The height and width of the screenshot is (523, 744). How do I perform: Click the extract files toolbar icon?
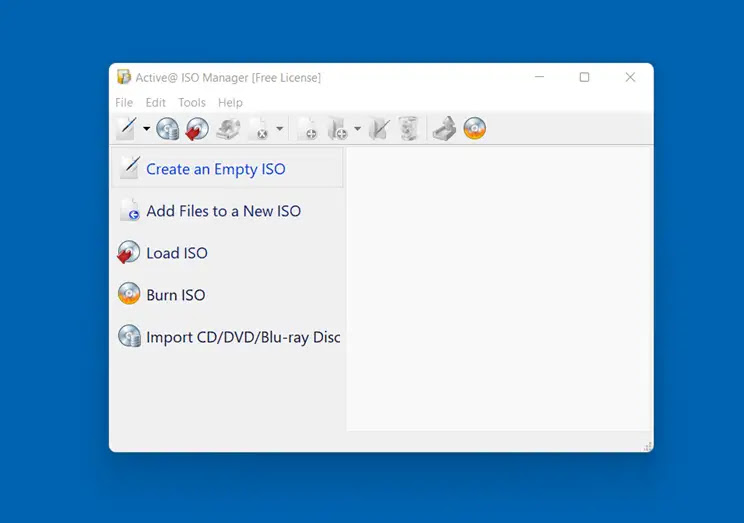tap(444, 129)
